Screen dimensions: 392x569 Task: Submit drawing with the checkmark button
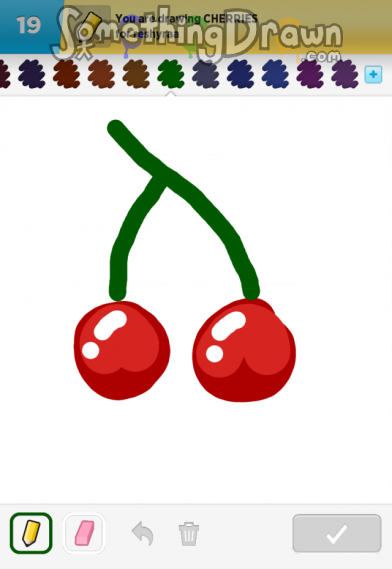point(337,533)
